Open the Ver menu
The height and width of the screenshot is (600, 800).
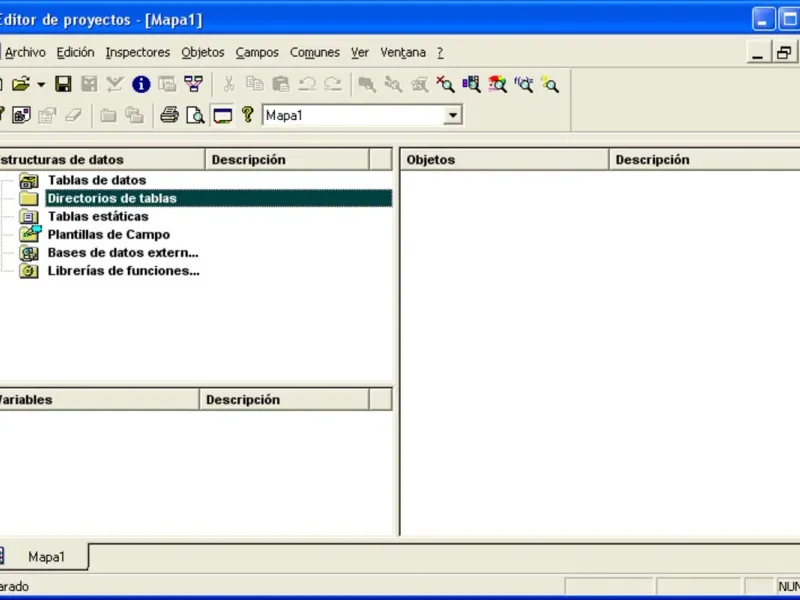360,53
